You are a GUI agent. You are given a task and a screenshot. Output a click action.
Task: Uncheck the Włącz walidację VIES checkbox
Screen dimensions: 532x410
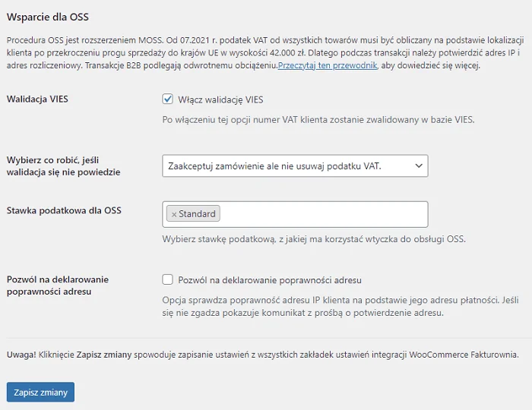click(168, 99)
